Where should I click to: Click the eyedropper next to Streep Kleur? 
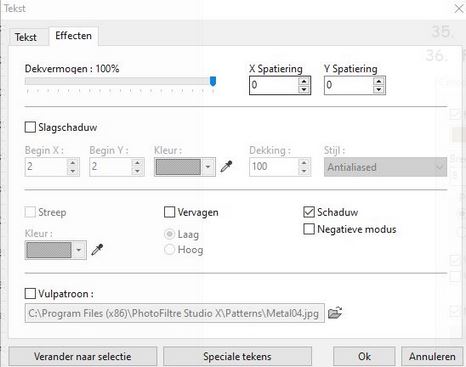[97, 249]
